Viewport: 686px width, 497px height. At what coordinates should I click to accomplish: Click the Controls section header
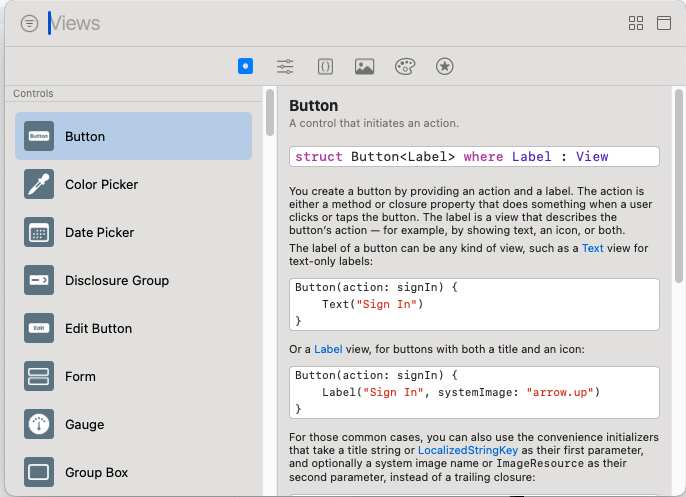(33, 94)
